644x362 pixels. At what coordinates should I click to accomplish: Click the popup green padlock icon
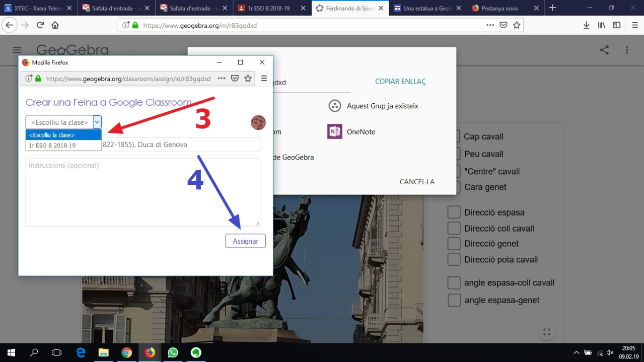(38, 79)
